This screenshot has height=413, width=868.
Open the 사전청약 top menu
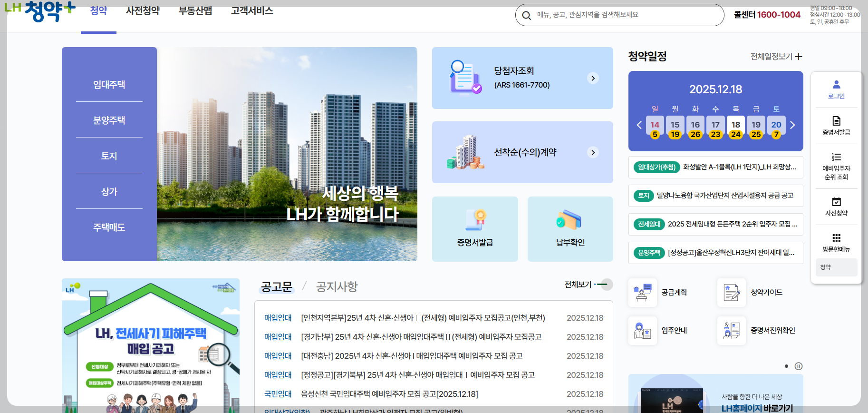point(143,11)
